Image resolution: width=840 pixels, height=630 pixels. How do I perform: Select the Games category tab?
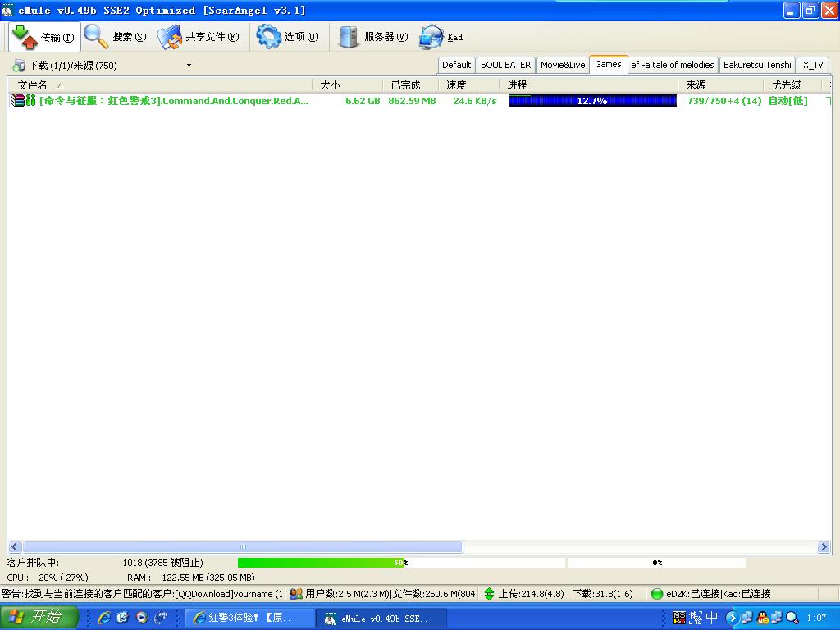608,64
